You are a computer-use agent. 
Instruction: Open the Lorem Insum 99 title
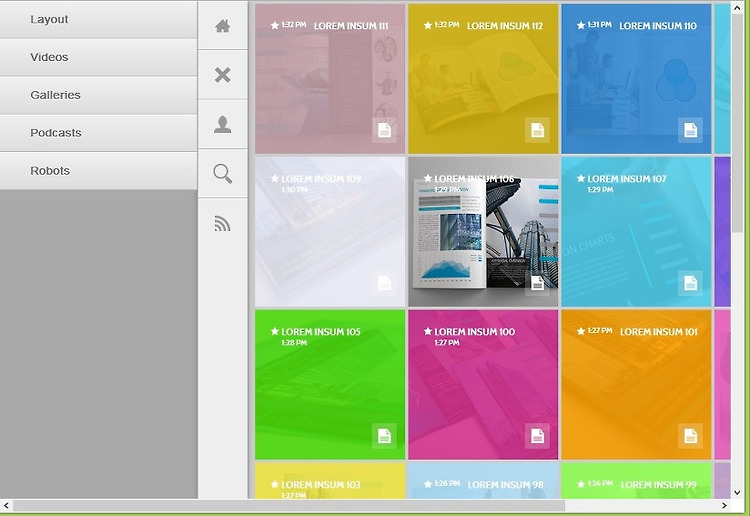(x=659, y=485)
